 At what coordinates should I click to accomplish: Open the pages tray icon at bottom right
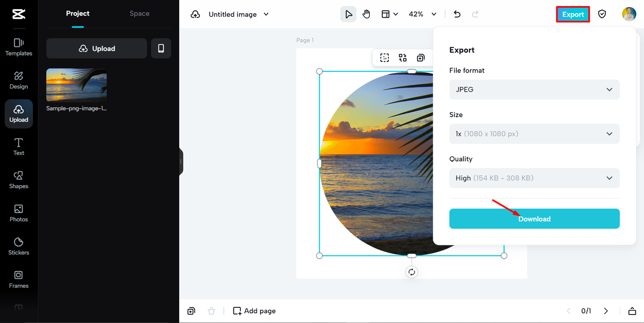click(x=632, y=311)
